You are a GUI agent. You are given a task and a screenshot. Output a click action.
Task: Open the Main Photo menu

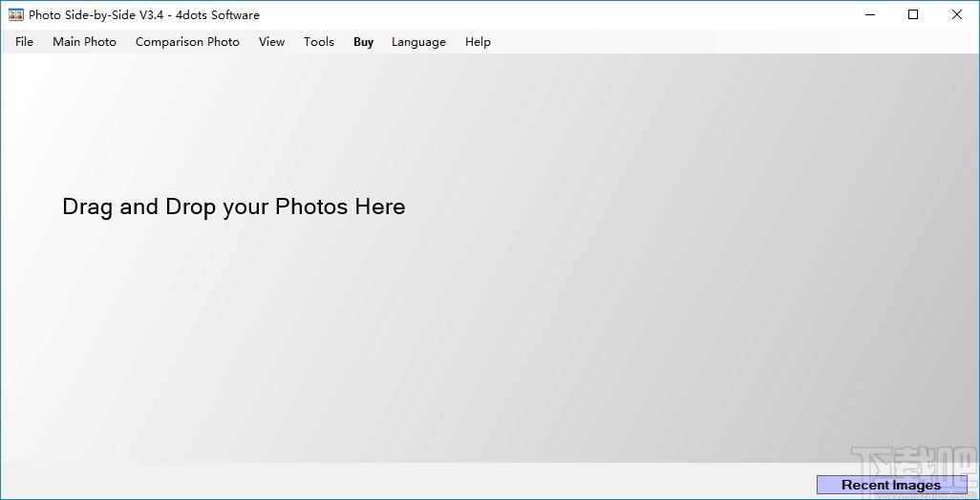[x=84, y=42]
